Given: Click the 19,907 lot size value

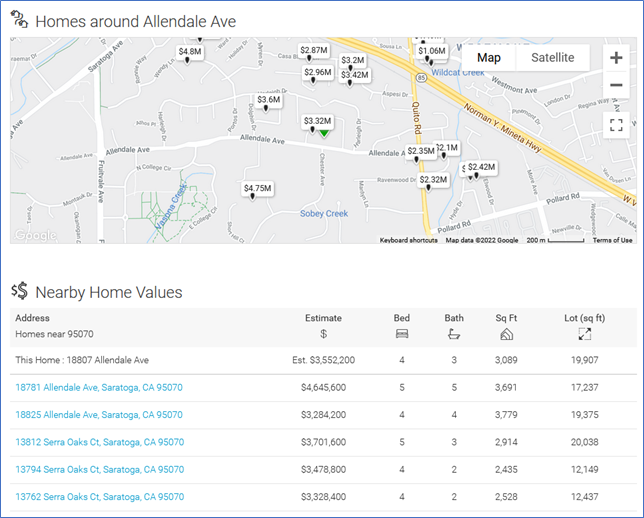Looking at the screenshot, I should (584, 360).
